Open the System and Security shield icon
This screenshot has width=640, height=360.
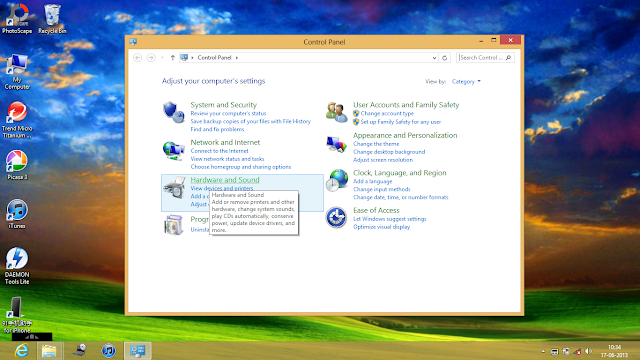pos(173,112)
